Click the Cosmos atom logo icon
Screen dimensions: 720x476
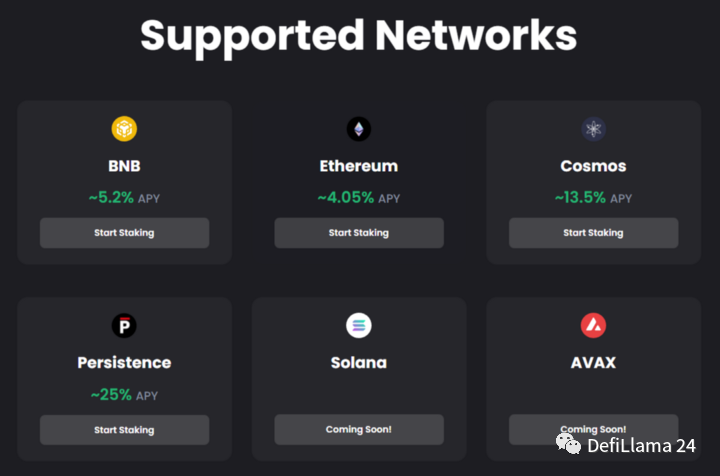[593, 129]
